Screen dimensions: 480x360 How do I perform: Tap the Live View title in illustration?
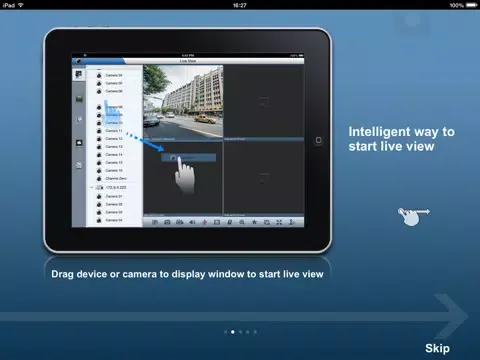tap(188, 61)
